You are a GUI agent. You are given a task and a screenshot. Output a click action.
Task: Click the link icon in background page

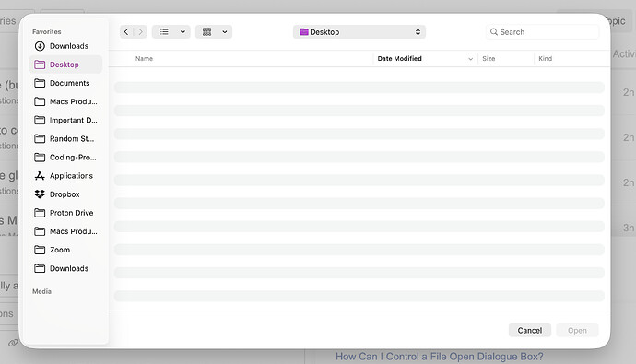click(x=13, y=343)
